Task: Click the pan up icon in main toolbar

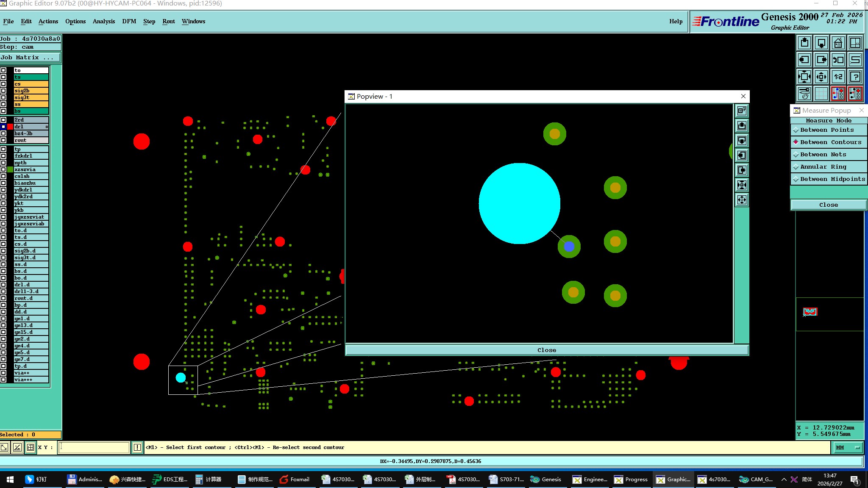Action: coord(804,43)
